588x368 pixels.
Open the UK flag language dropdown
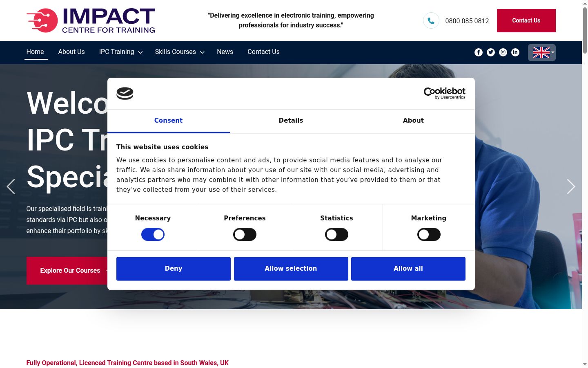[542, 52]
